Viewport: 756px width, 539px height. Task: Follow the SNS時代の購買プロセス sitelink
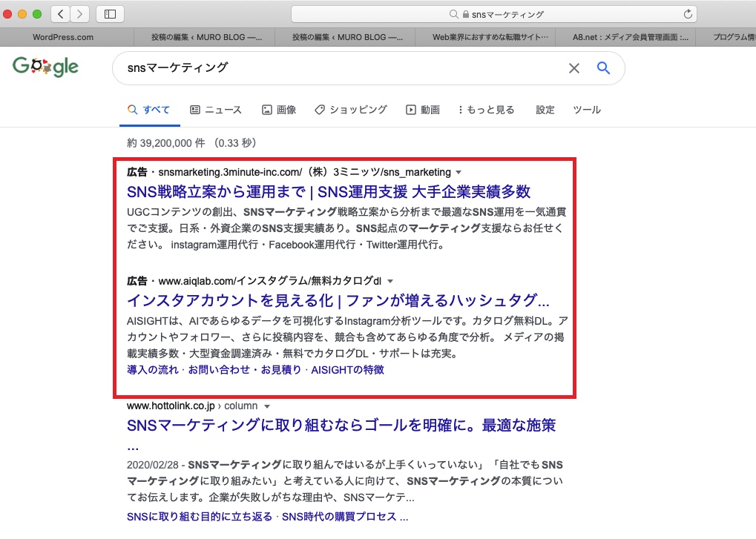tap(345, 517)
